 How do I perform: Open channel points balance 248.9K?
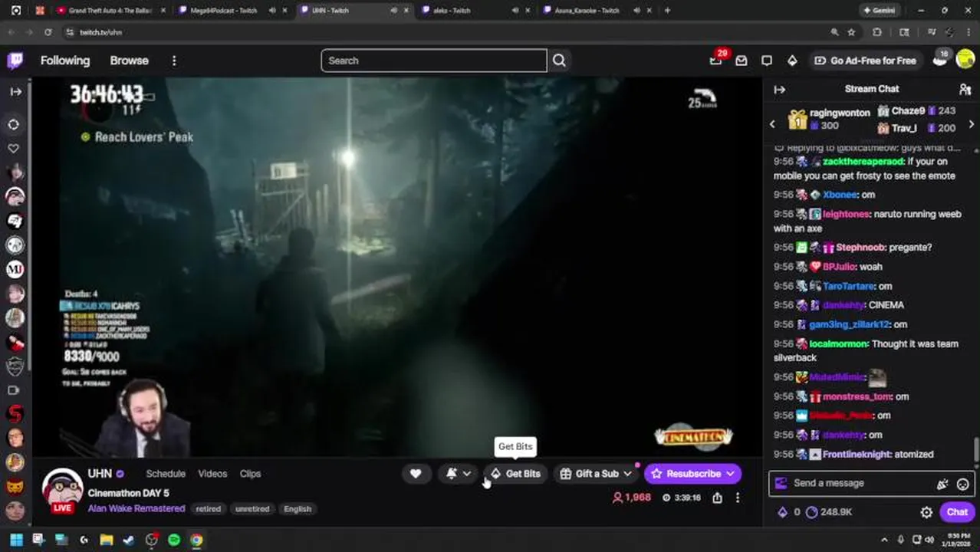pyautogui.click(x=829, y=512)
